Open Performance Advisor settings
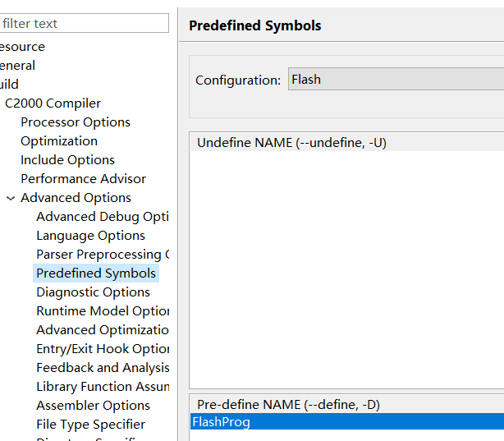 (83, 179)
